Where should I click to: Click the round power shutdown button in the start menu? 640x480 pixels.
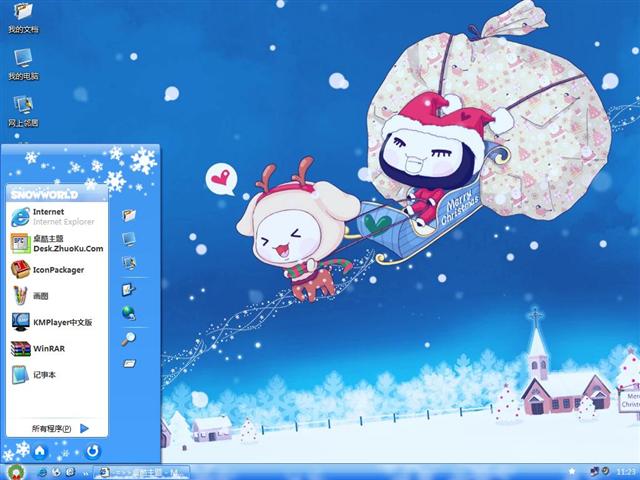93,451
